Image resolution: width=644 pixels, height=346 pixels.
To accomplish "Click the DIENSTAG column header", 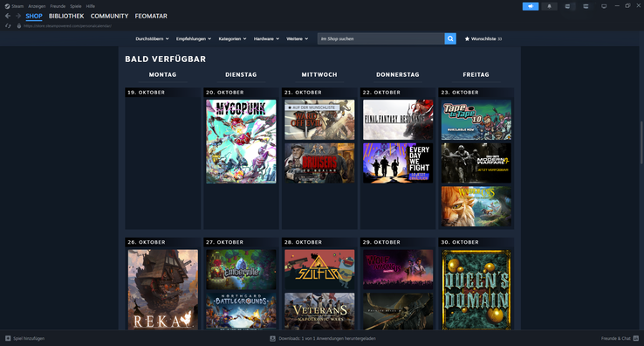I will (241, 75).
